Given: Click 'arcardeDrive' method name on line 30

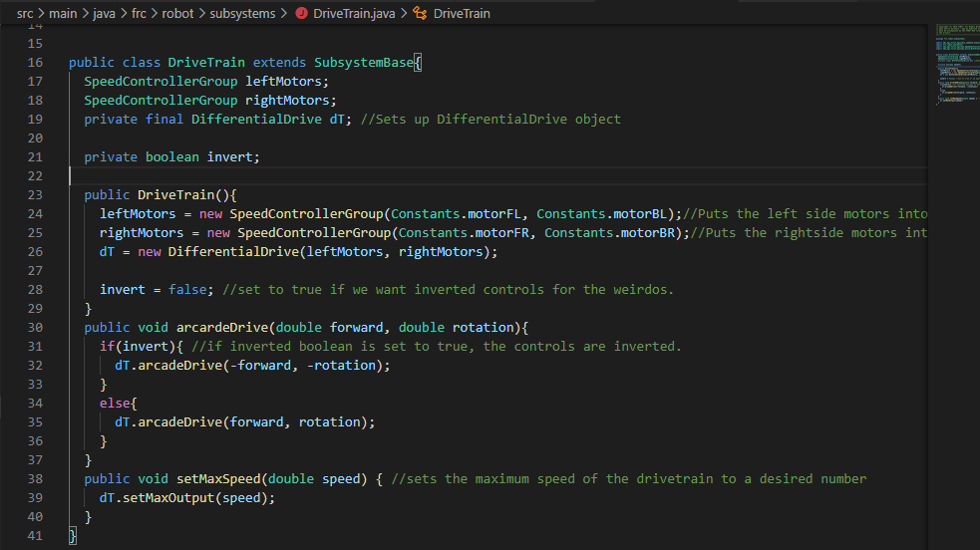Looking at the screenshot, I should pyautogui.click(x=222, y=327).
